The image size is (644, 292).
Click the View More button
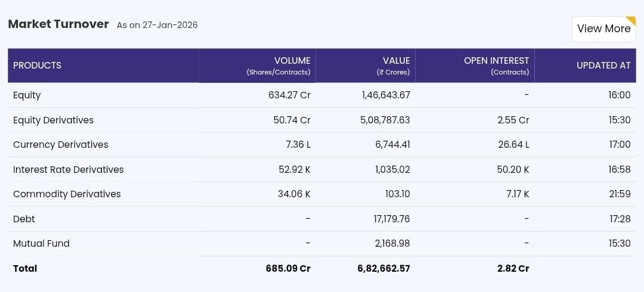tap(603, 29)
